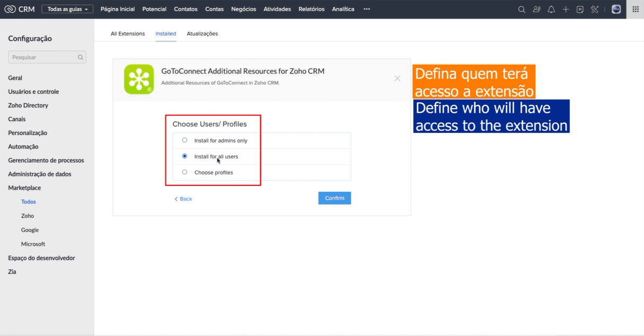Click the search magnifier in top bar
This screenshot has width=644, height=336.
pyautogui.click(x=521, y=9)
